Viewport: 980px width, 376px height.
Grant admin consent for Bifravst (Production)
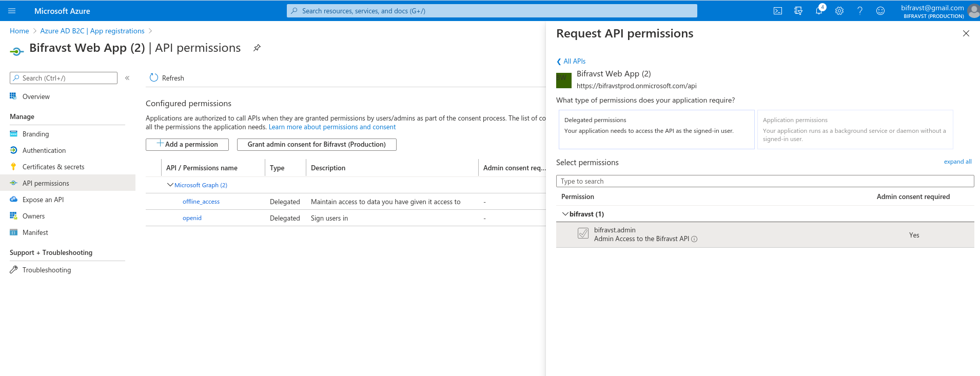pyautogui.click(x=317, y=145)
